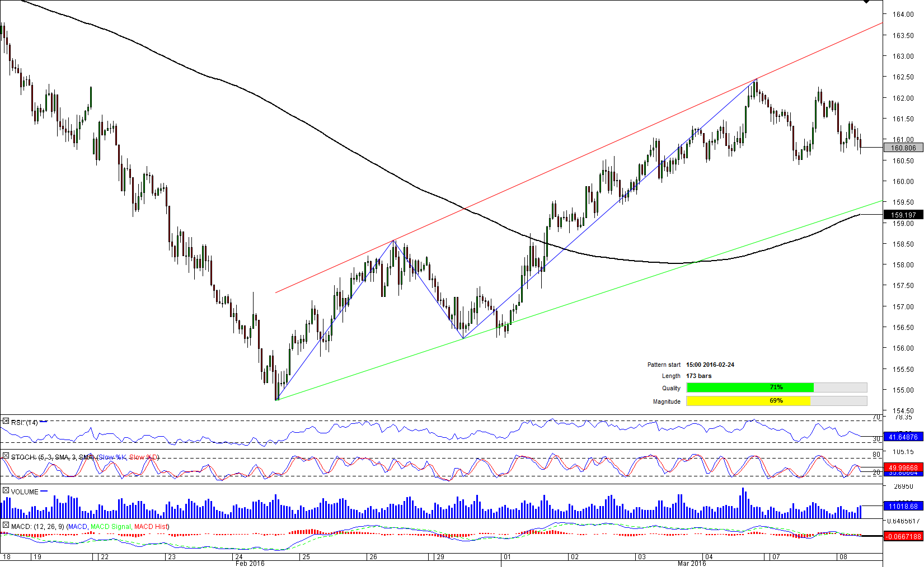
Task: Close the STOCH indicator panel box
Action: 6,456
